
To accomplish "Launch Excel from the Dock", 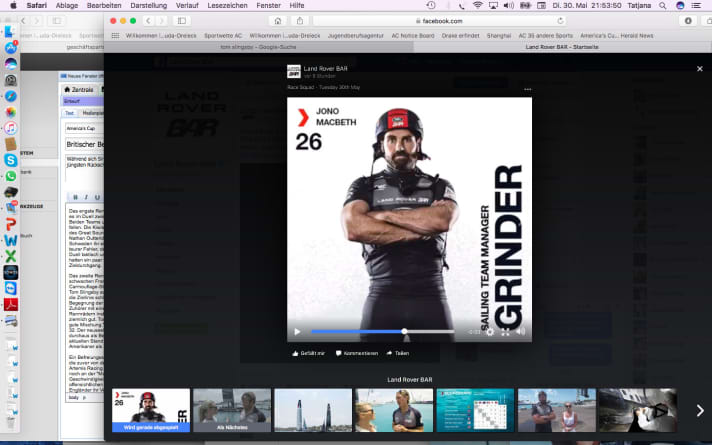I will [10, 256].
